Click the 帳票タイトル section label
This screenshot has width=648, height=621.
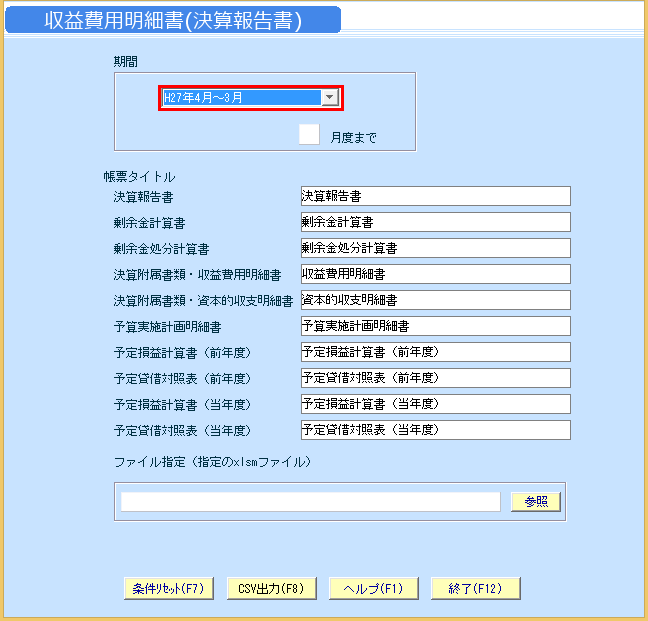(x=139, y=177)
